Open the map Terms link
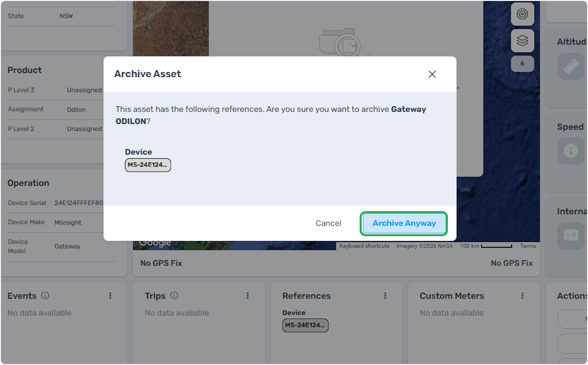The image size is (588, 365). pyautogui.click(x=528, y=246)
